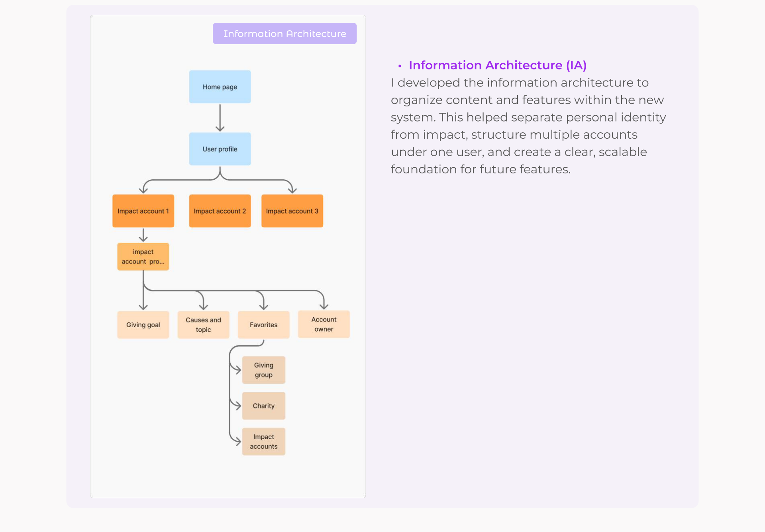
Task: Click the 'Information Architecture (IA)' heading
Action: click(498, 65)
